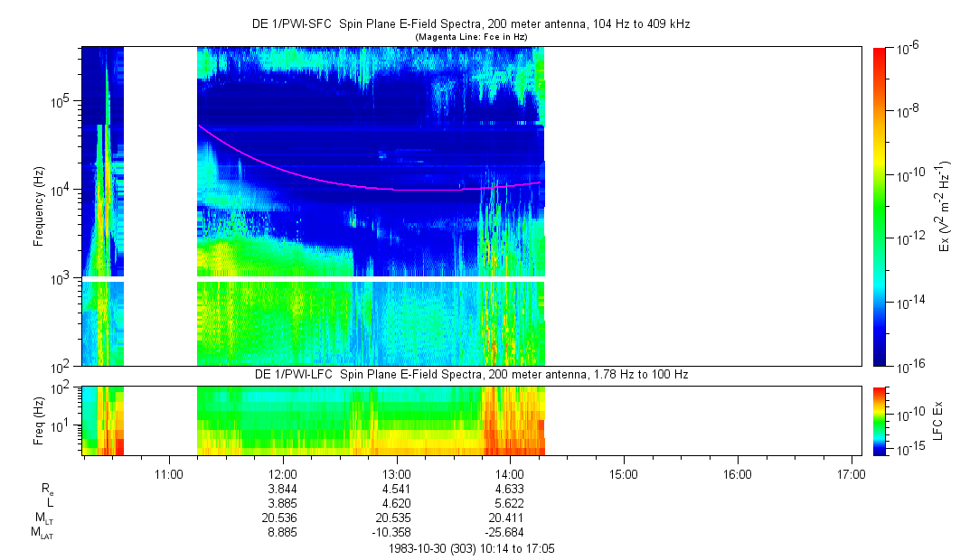The width and height of the screenshot is (979, 560).
Task: Click the 10^-6 colorbar top tick label
Action: click(908, 48)
